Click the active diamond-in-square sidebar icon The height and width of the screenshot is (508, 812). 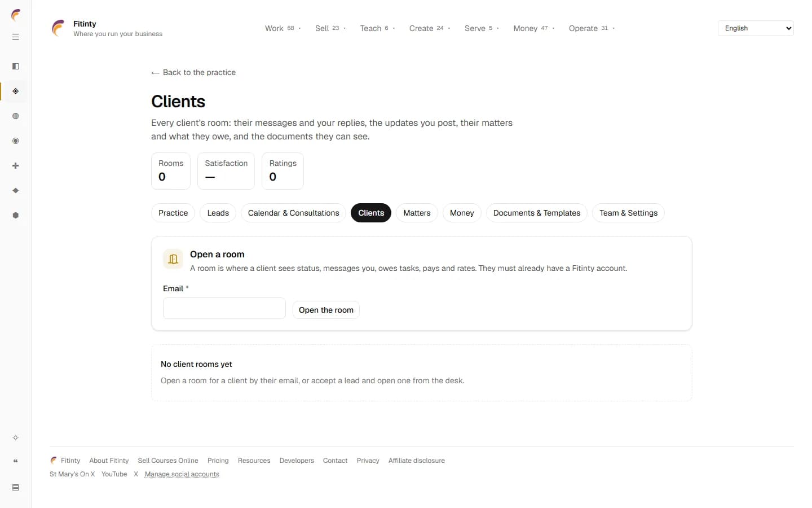click(16, 91)
